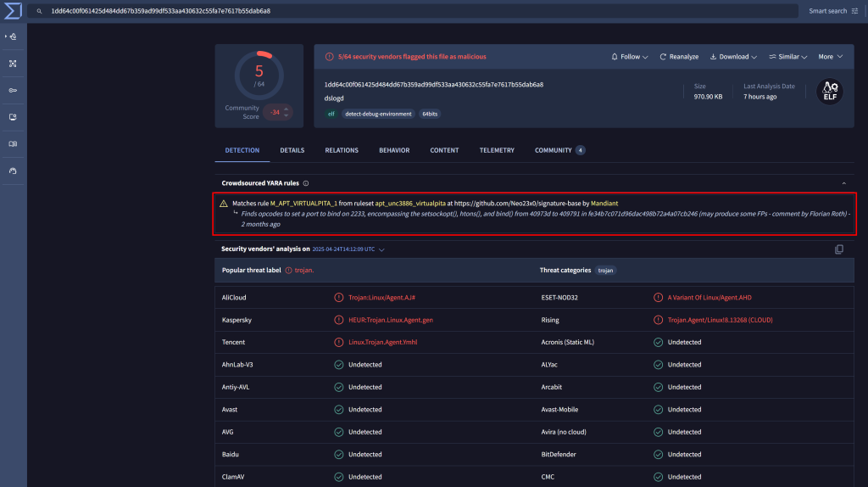
Task: Open the More dropdown menu
Action: pyautogui.click(x=831, y=57)
